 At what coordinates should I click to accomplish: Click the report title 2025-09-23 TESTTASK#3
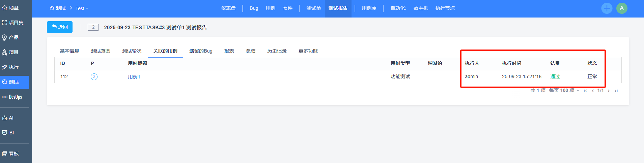click(155, 28)
